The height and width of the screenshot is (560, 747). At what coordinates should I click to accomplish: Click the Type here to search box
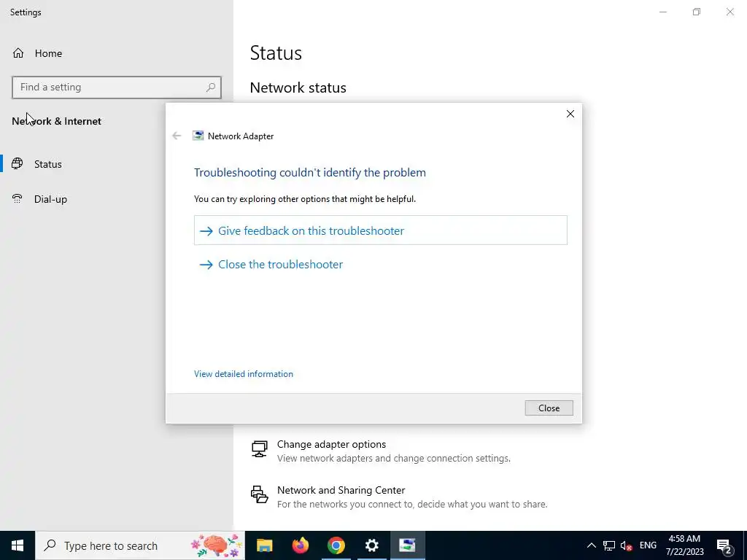[x=140, y=545]
